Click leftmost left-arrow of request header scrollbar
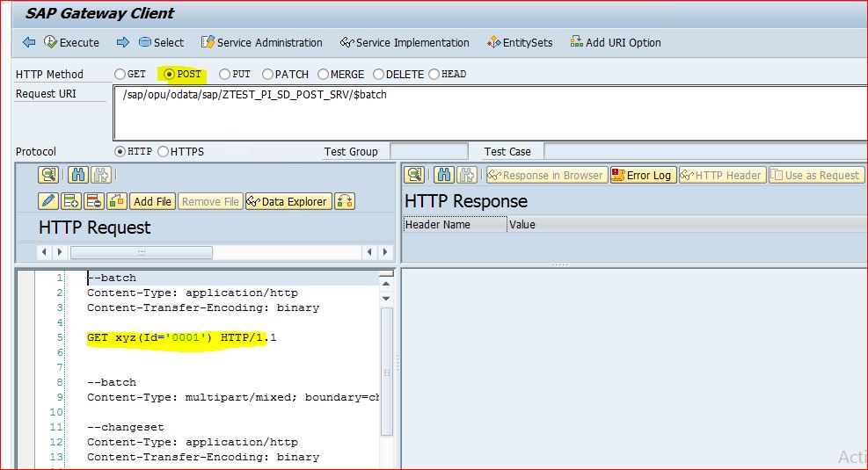Screen dimensions: 868x470 (x=44, y=252)
